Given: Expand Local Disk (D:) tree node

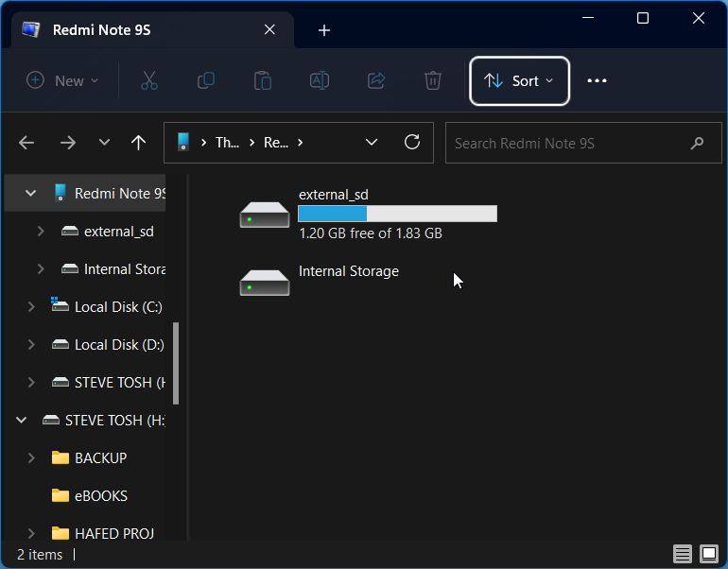Looking at the screenshot, I should [31, 344].
